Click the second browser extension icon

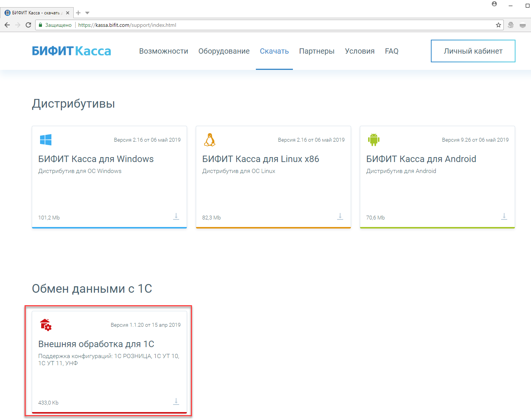pyautogui.click(x=523, y=25)
